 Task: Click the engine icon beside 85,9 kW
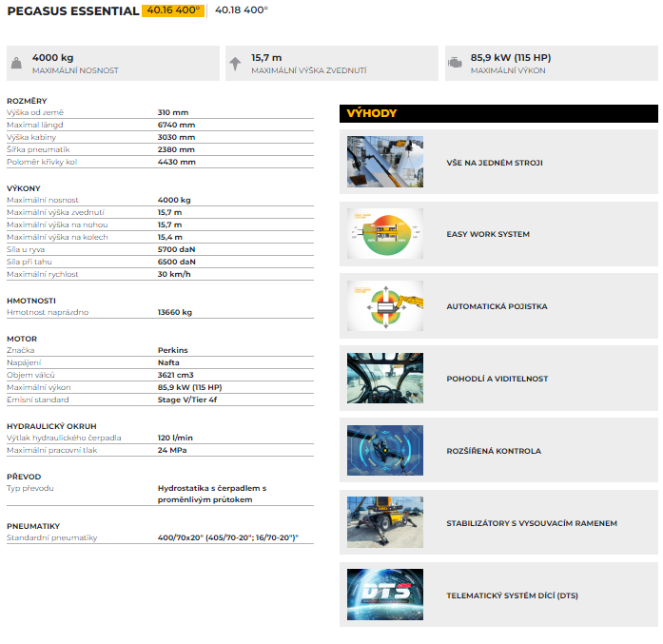[455, 63]
